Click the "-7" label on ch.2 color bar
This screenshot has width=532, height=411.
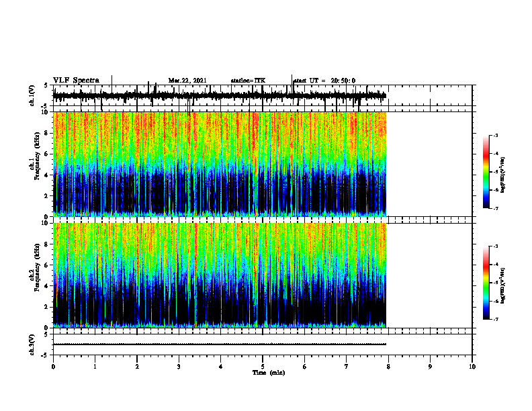click(495, 320)
